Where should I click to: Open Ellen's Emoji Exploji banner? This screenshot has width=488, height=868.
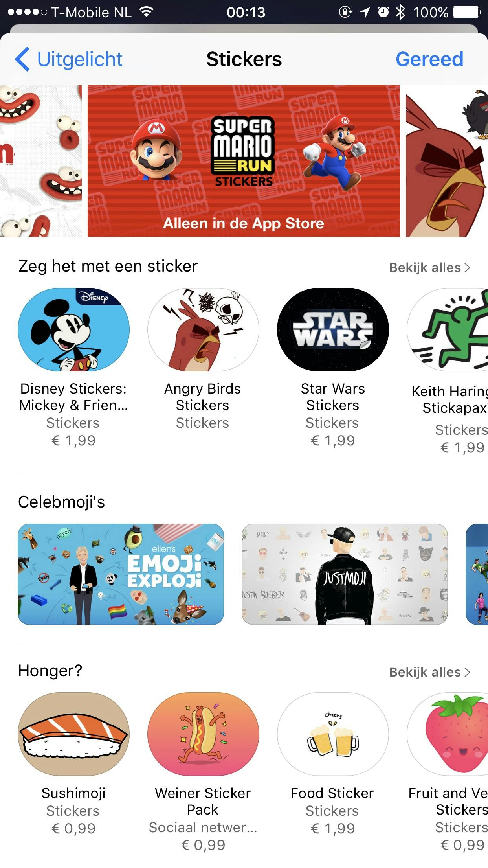121,574
